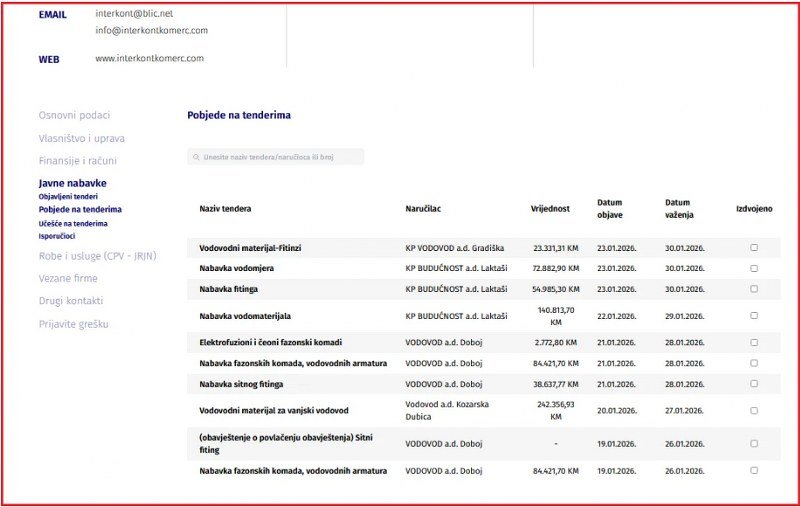Click Isporučioci submenu link
800x507 pixels.
(x=59, y=236)
